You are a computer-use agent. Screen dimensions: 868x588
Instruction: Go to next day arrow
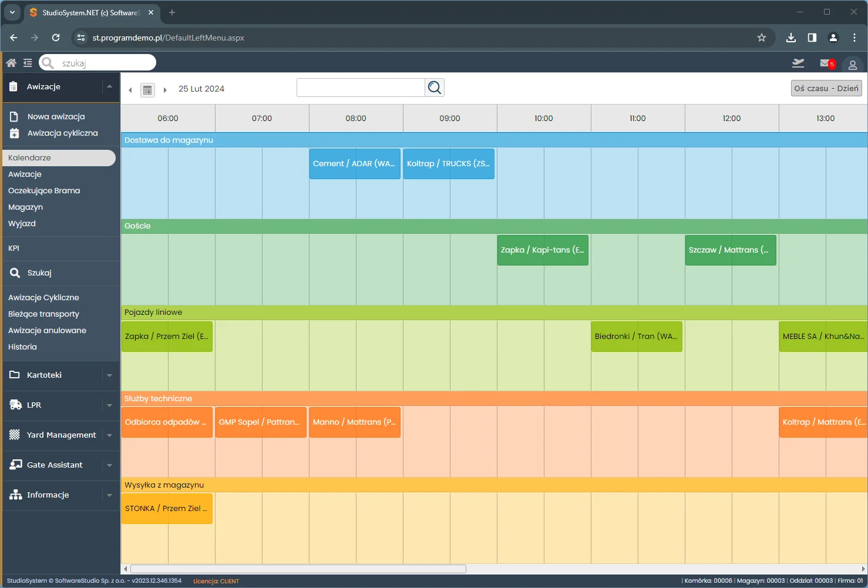[x=165, y=90]
